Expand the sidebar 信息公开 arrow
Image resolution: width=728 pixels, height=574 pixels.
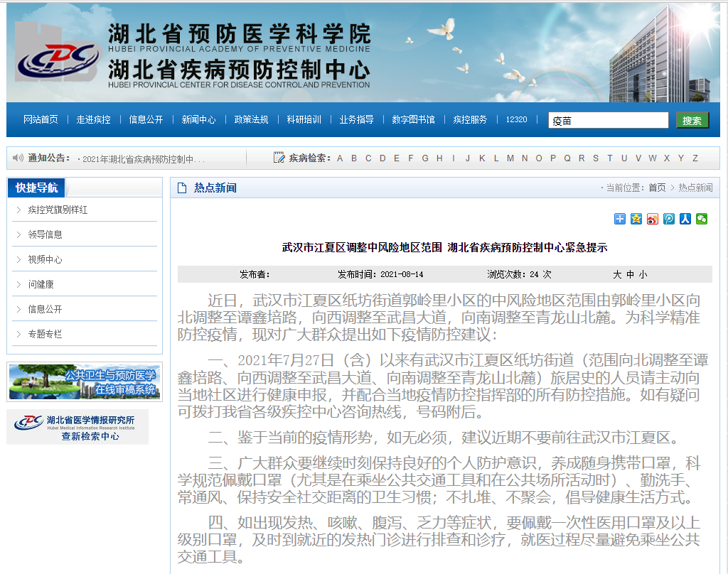click(18, 309)
